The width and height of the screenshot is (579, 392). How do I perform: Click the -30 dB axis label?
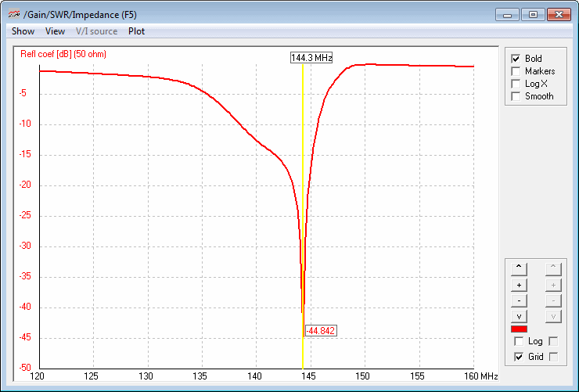pyautogui.click(x=25, y=246)
